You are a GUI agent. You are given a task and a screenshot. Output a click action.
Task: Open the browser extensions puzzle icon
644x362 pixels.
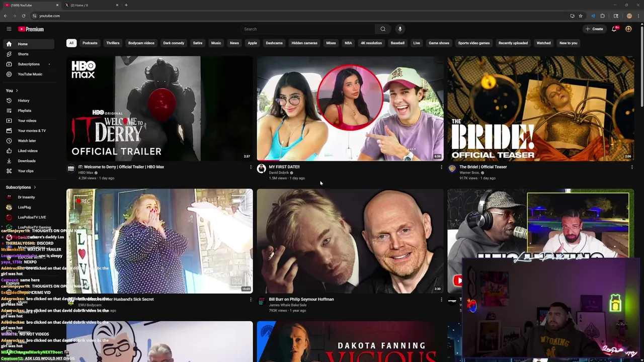[602, 16]
